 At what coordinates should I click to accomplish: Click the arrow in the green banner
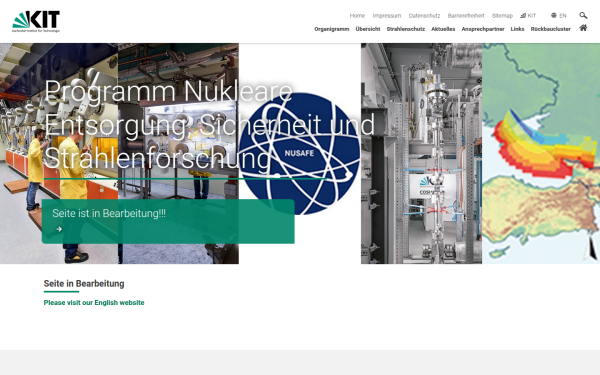tap(59, 229)
